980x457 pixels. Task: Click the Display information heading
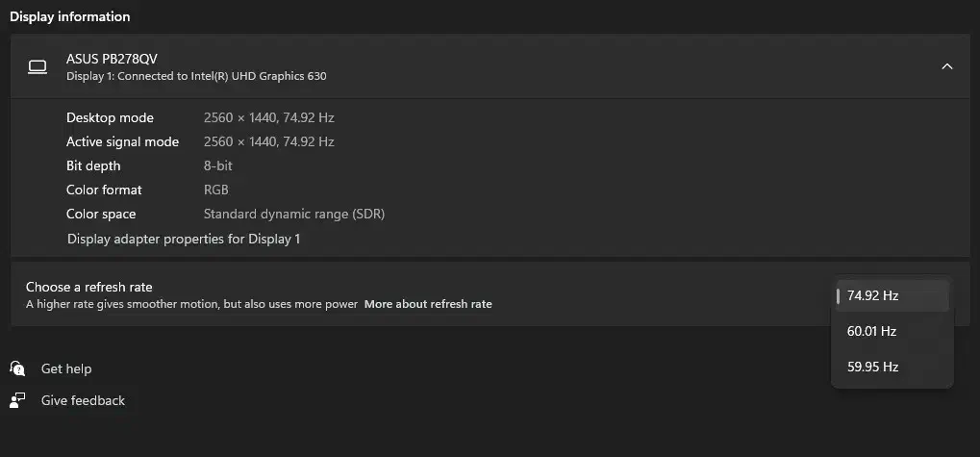(69, 16)
